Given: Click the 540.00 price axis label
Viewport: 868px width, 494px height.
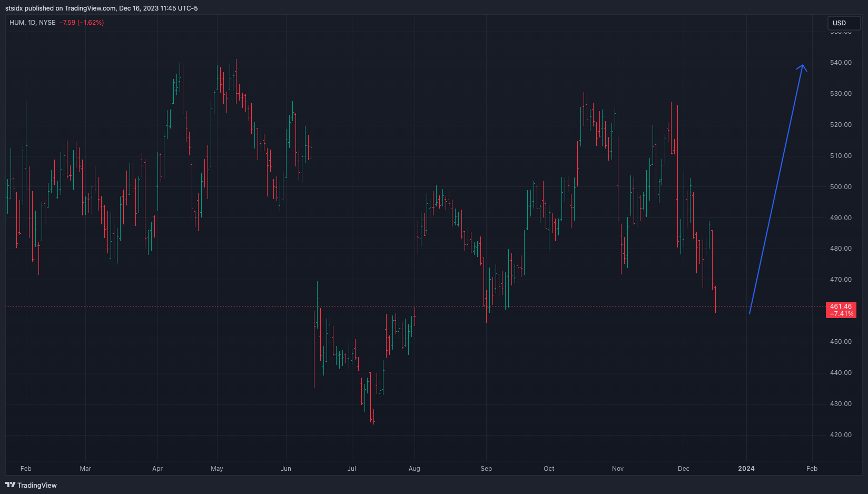Looking at the screenshot, I should 841,63.
